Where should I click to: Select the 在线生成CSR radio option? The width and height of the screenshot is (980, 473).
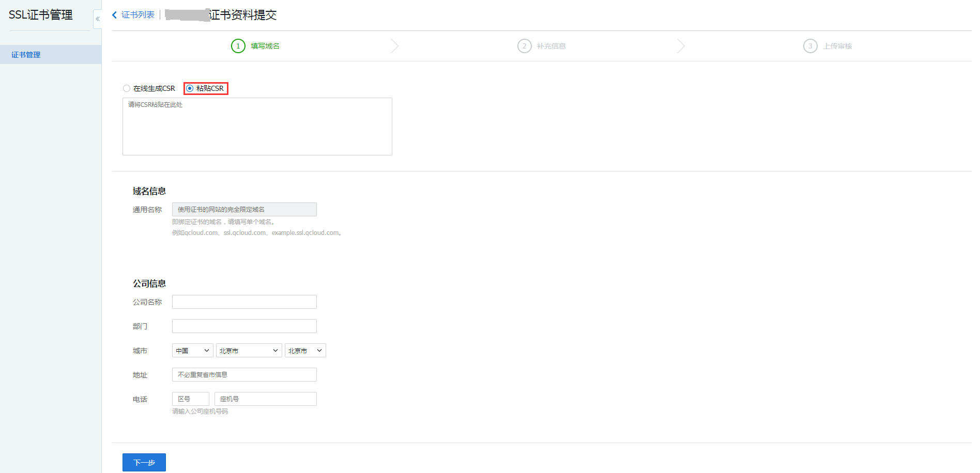tap(127, 88)
